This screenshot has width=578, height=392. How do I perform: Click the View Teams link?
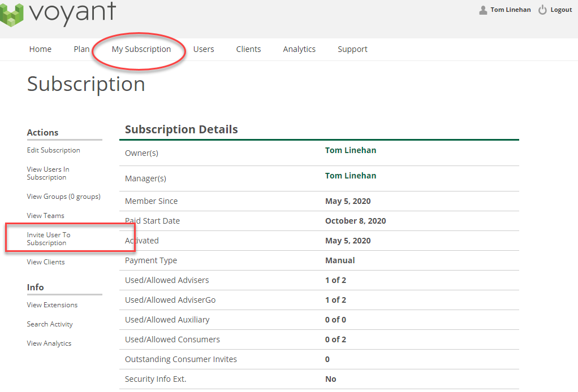pos(46,216)
